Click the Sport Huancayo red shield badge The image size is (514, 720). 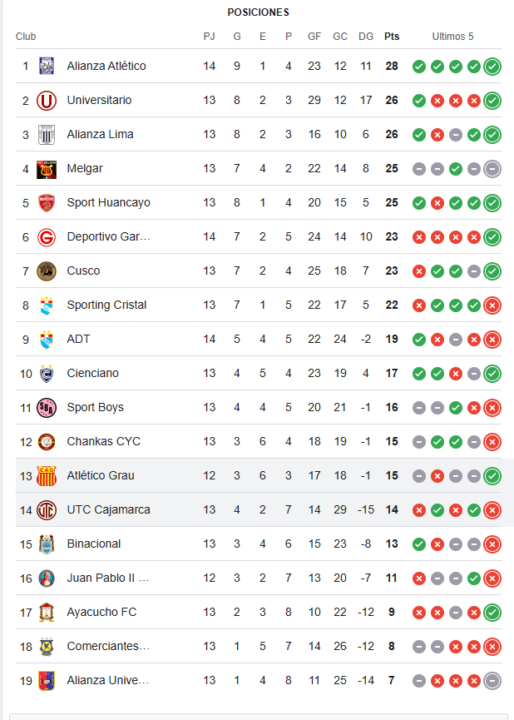tap(46, 203)
